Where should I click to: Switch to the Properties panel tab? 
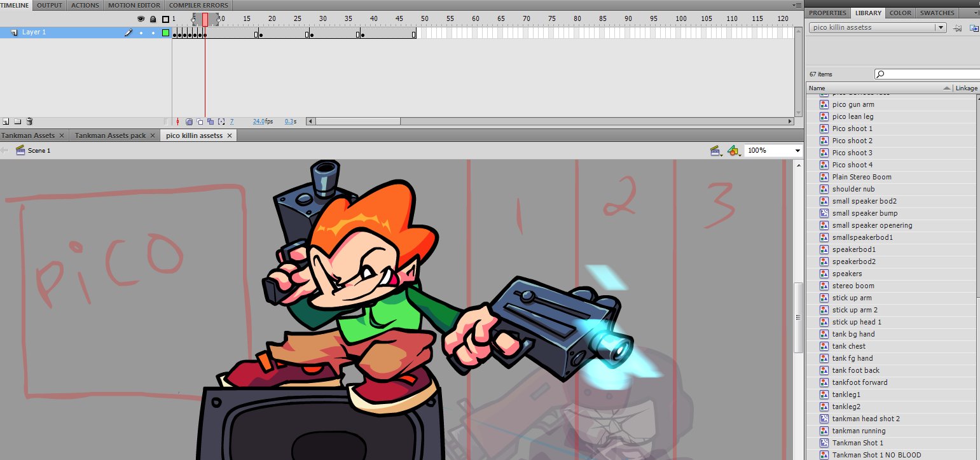click(827, 13)
